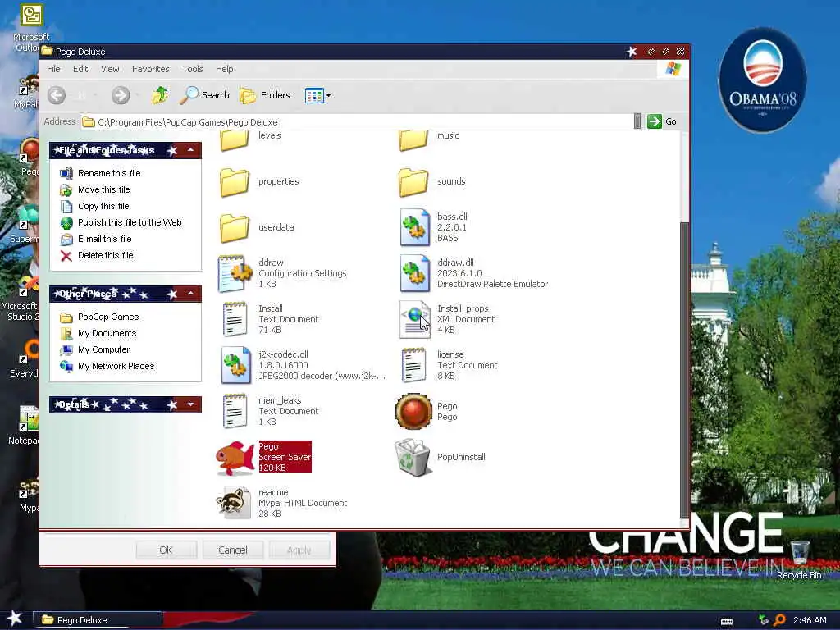The height and width of the screenshot is (630, 840).
Task: Open the File menu
Action: [53, 69]
